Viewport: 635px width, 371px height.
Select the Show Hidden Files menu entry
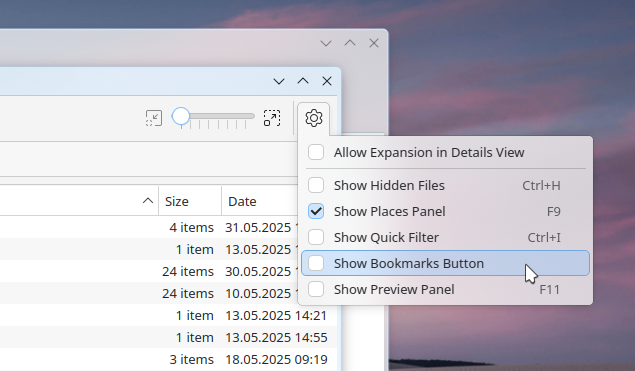coord(445,185)
